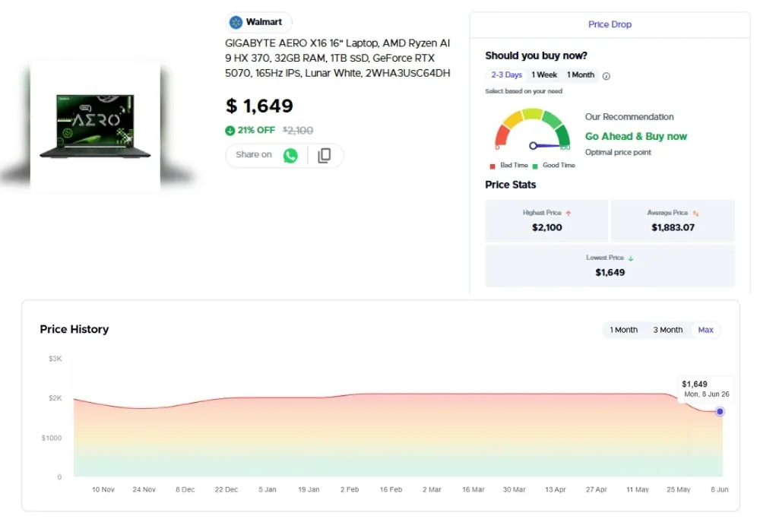
Task: Click 'Go Ahead & Buy now' recommendation
Action: (x=636, y=137)
